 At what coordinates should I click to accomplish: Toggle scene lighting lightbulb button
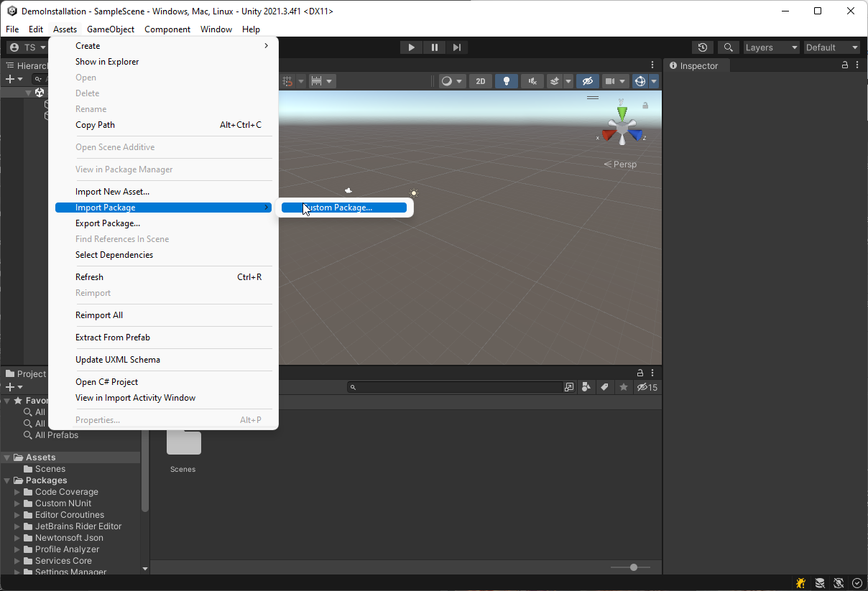[506, 81]
